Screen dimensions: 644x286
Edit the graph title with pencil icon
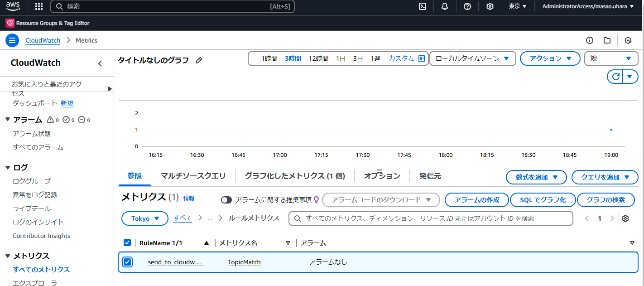point(199,60)
